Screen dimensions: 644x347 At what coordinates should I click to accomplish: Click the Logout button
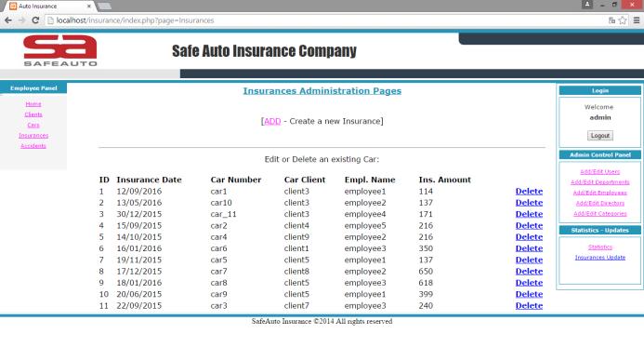pos(600,135)
